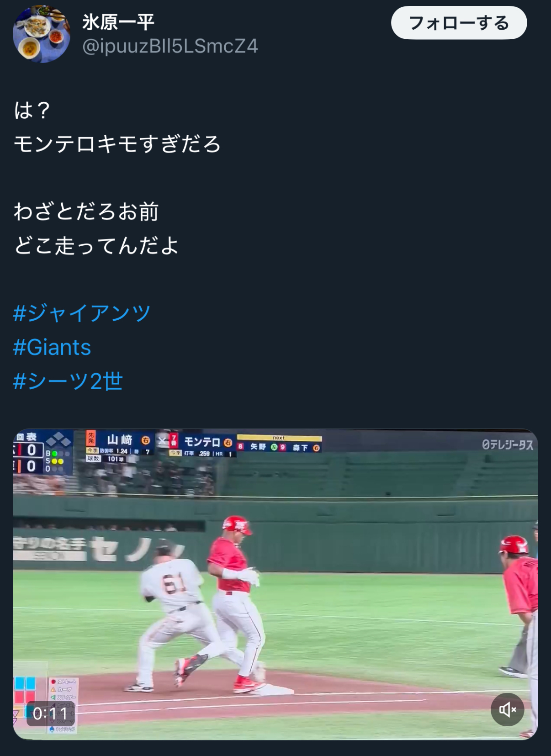Tap the テレビ network watermark logo in the video
Viewport: 551px width, 756px height.
508,444
